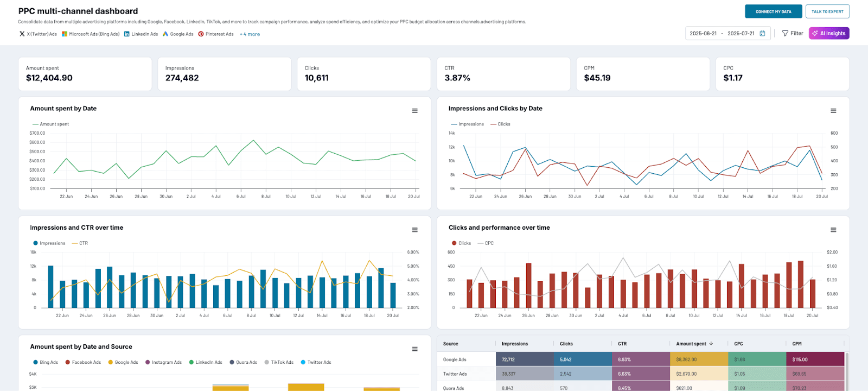
Task: Click the Filter funnel icon
Action: tap(785, 33)
